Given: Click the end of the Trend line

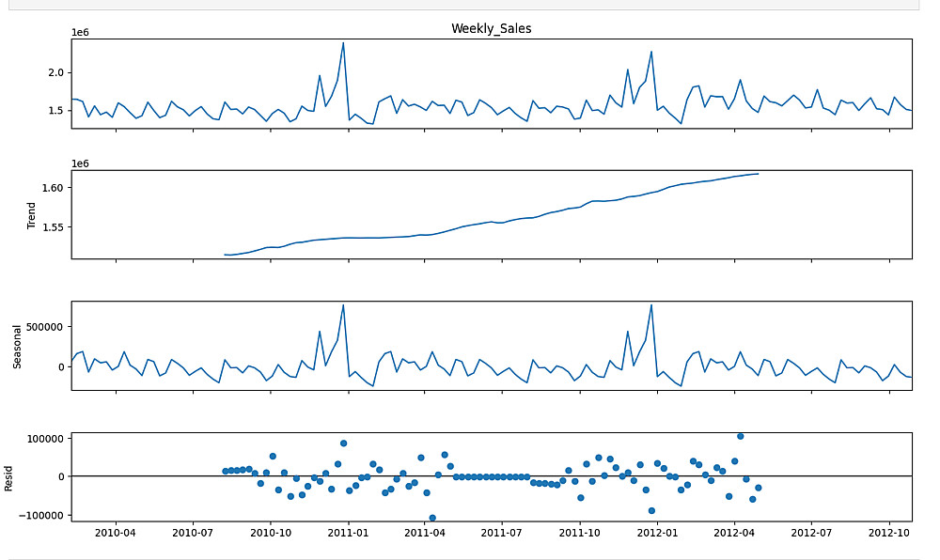Looking at the screenshot, I should (759, 174).
